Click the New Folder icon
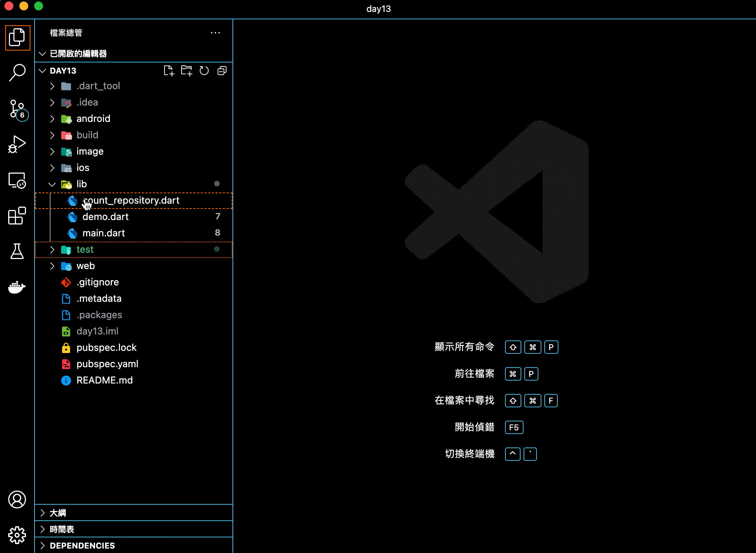Screen dimensions: 756x553 (x=186, y=71)
